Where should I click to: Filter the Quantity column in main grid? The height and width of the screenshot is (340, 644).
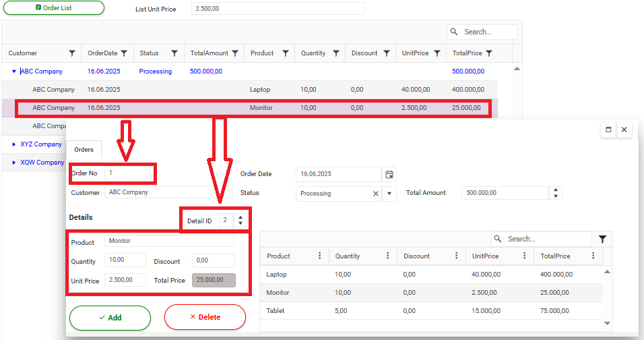coord(336,53)
